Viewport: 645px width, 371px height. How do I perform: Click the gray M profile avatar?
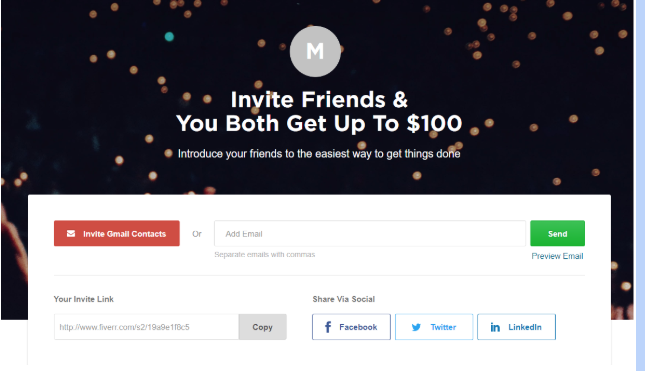[315, 51]
